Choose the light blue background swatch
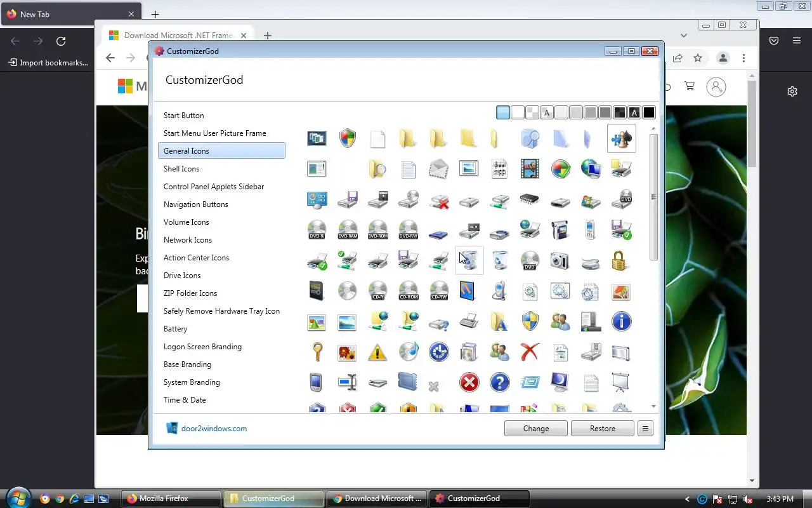This screenshot has width=812, height=508. (503, 113)
